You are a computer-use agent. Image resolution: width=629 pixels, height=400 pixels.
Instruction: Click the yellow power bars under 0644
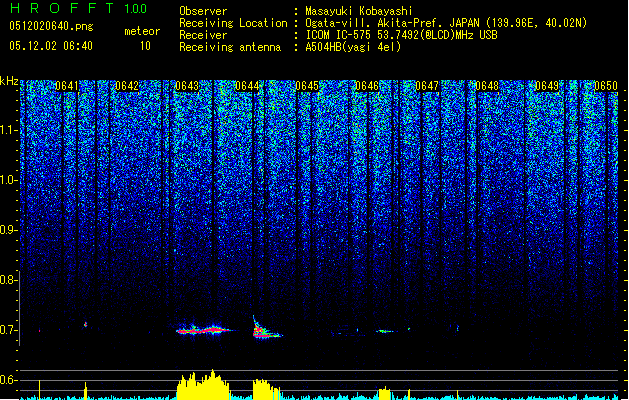[x=266, y=390]
